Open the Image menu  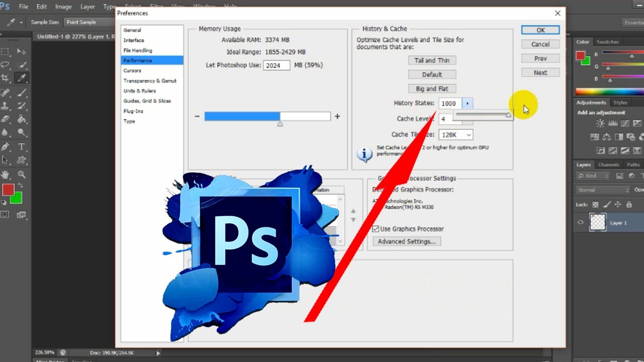pyautogui.click(x=63, y=7)
